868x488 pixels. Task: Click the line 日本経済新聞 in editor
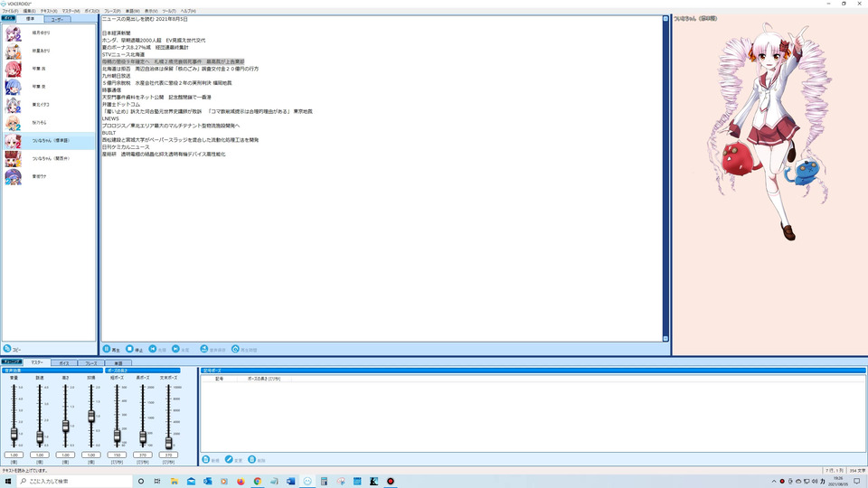(117, 33)
